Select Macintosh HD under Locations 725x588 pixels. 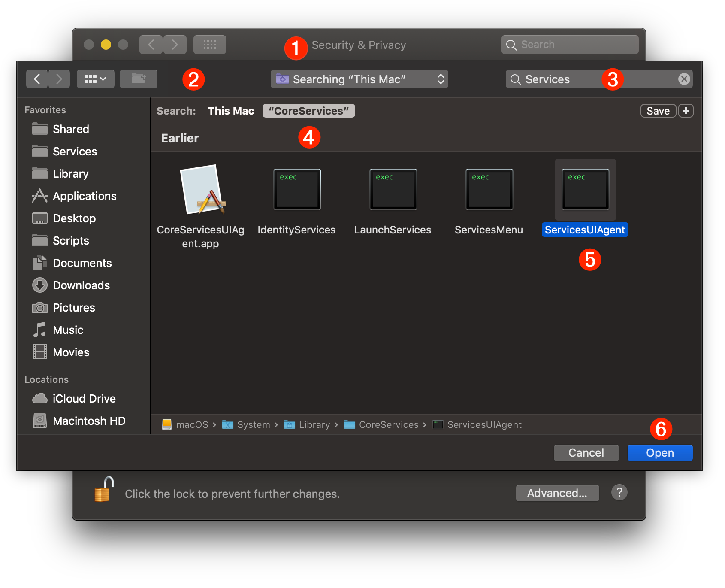click(x=88, y=421)
